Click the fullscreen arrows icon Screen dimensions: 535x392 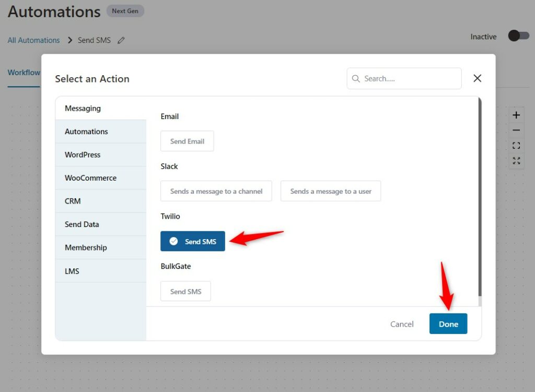(516, 161)
